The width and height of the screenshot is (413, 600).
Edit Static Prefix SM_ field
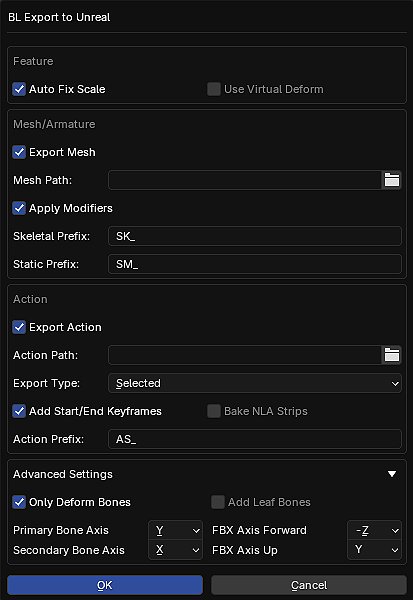click(255, 264)
